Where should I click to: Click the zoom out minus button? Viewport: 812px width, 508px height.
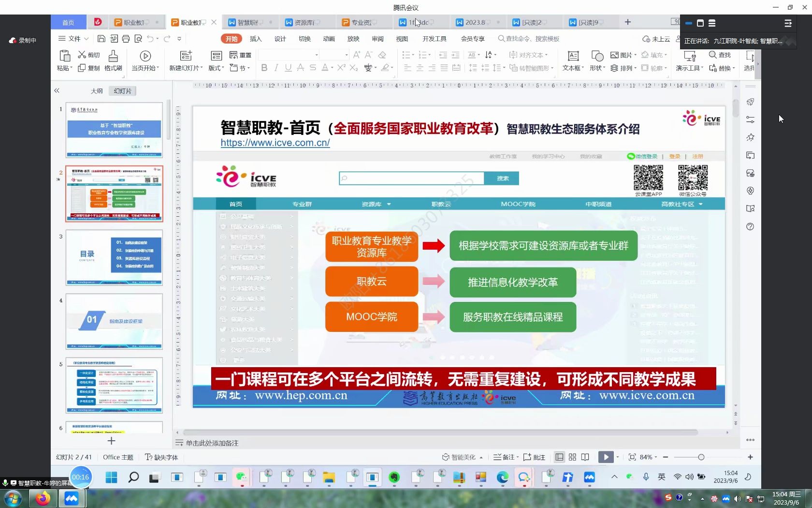coord(666,457)
